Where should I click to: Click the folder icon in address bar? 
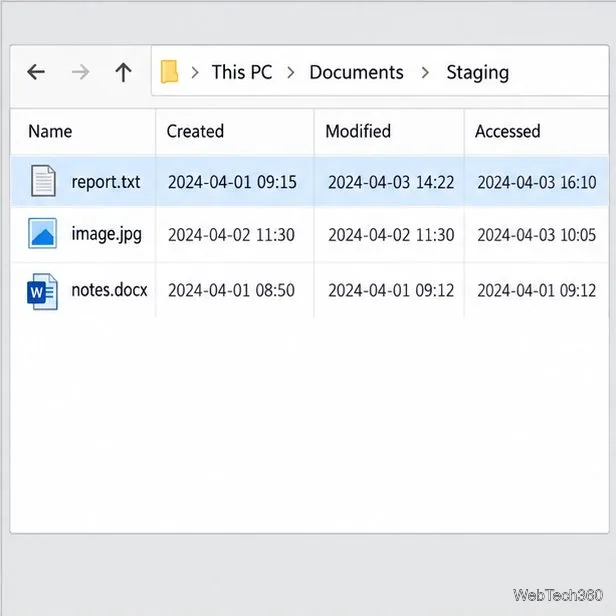[169, 72]
